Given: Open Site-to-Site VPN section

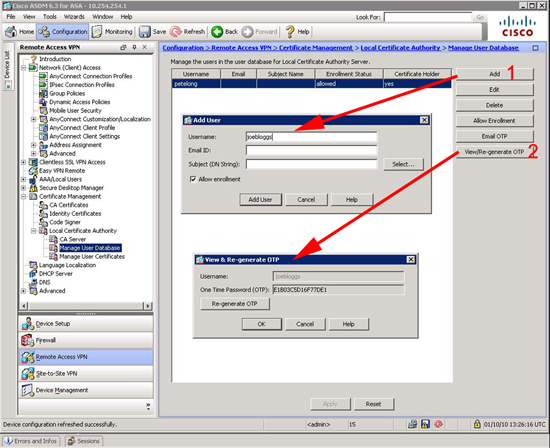Looking at the screenshot, I should [x=86, y=374].
